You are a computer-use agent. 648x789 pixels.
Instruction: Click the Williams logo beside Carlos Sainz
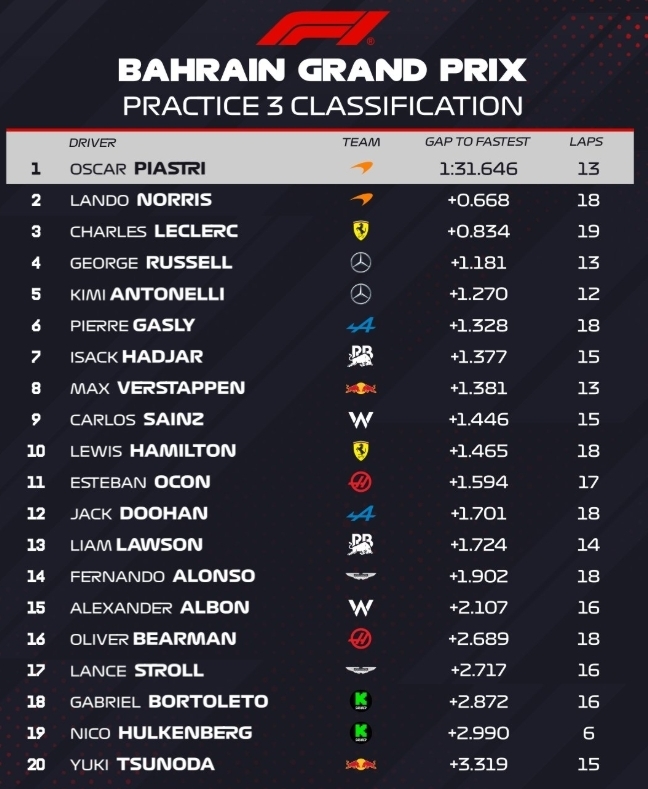(x=361, y=419)
